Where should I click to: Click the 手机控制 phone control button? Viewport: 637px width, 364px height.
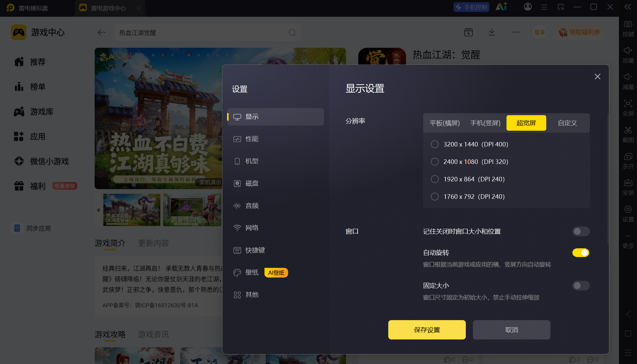[471, 7]
